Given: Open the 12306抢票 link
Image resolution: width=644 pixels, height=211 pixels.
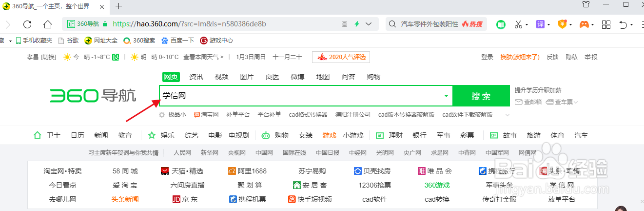Looking at the screenshot, I should click(x=375, y=185).
